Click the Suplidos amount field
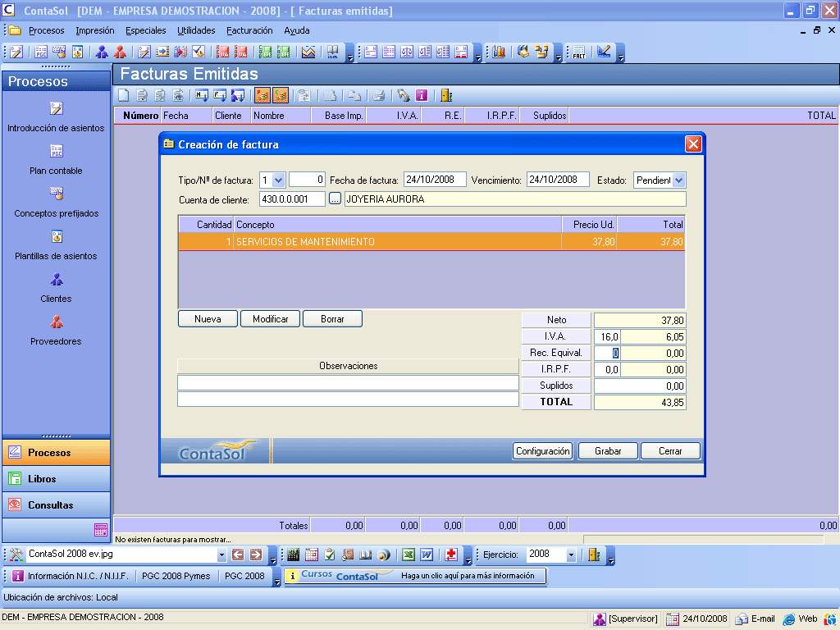 tap(640, 386)
